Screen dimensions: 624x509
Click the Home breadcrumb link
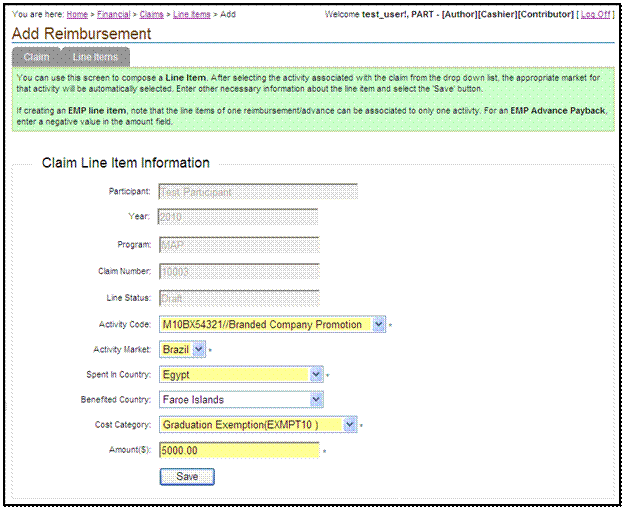click(x=77, y=15)
